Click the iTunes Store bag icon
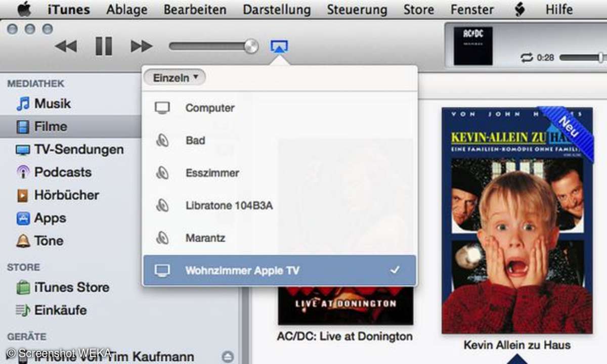Image resolution: width=607 pixels, height=364 pixels. pos(23,288)
